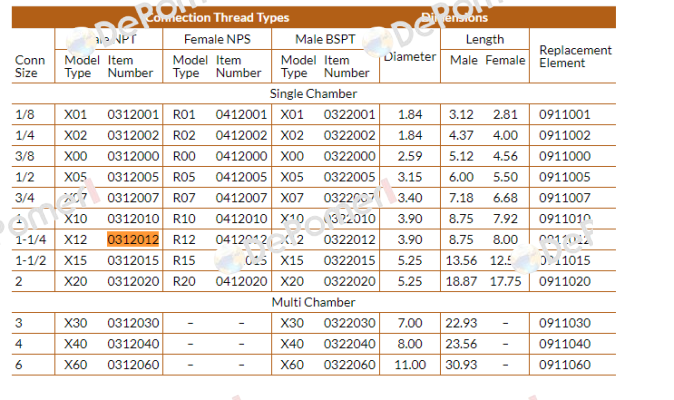
Task: Select Male BSPT item 0322060
Action: tap(349, 365)
